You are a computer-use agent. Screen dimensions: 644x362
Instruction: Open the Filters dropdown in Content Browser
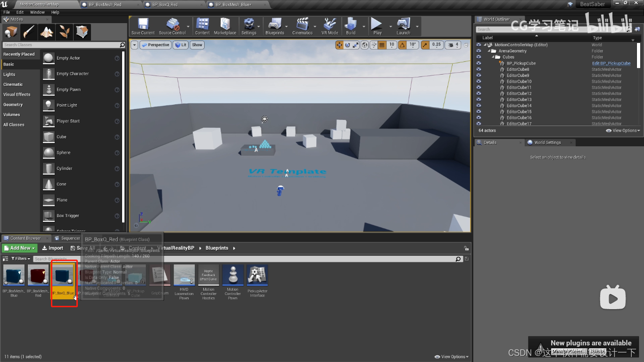[x=21, y=259]
